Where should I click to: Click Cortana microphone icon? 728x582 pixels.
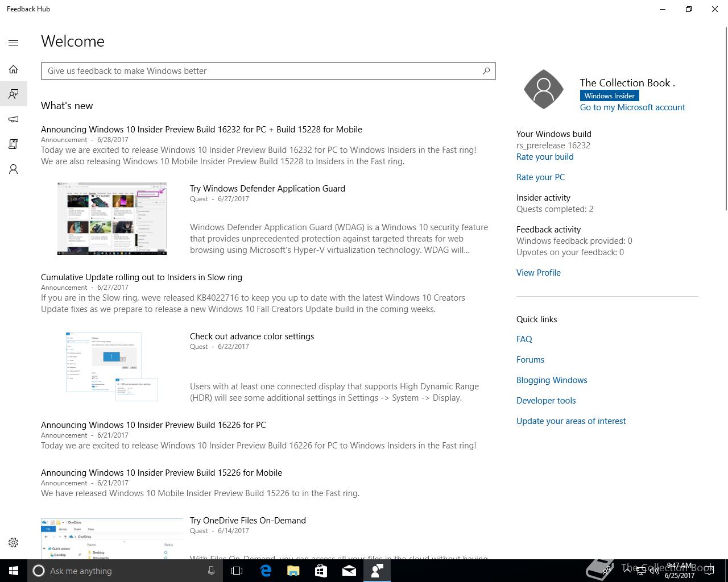tap(211, 571)
